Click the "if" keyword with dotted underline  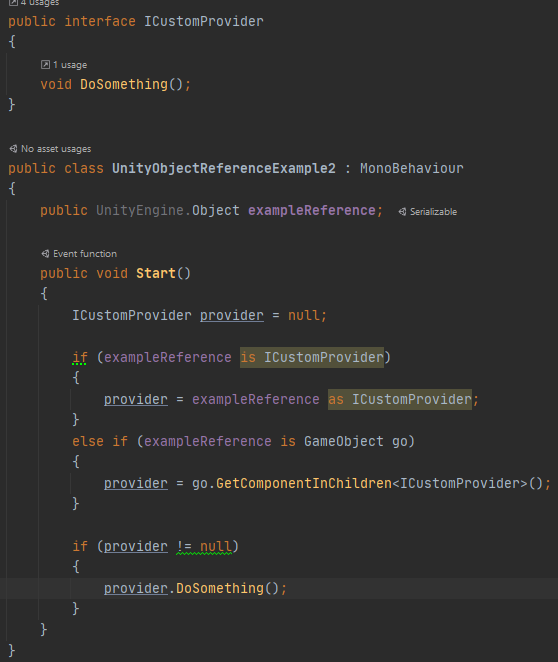(x=80, y=358)
